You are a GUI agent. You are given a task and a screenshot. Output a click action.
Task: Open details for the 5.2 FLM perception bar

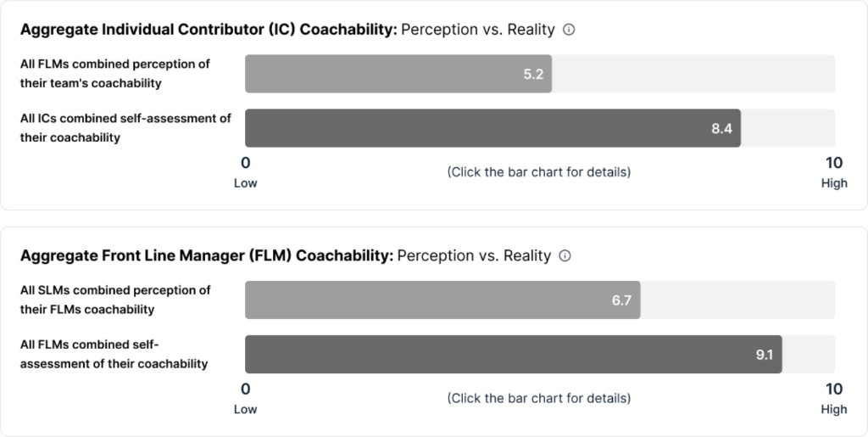tap(398, 74)
